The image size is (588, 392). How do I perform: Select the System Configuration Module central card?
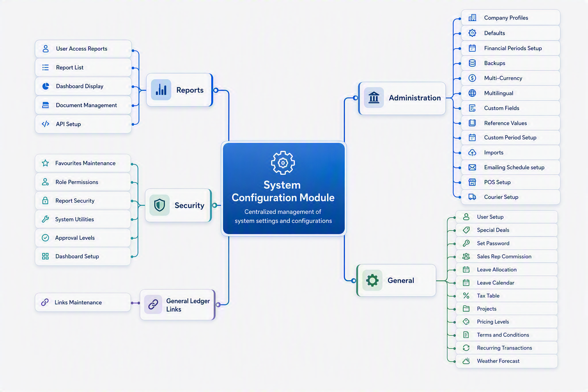coord(284,188)
